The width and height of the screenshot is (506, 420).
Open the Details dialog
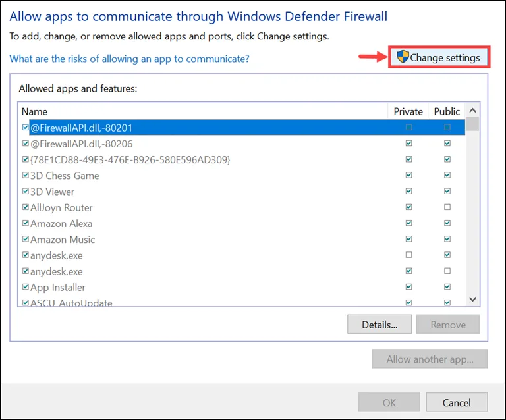(x=379, y=325)
